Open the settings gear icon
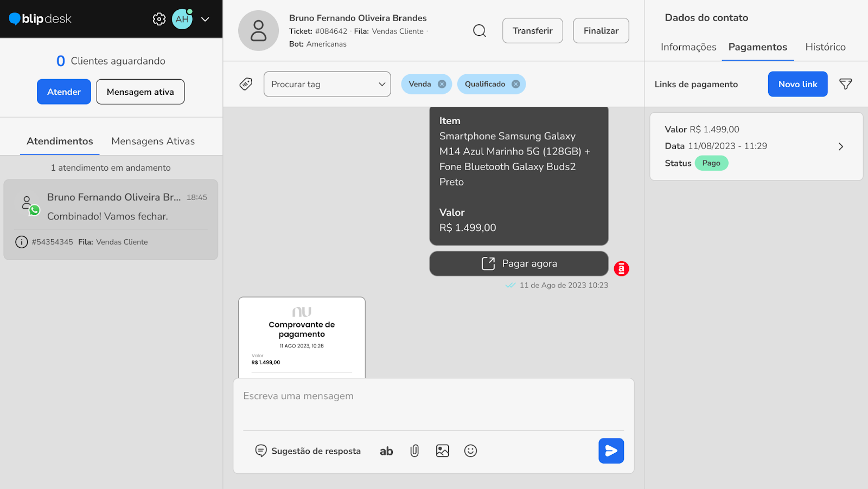The image size is (868, 489). point(159,19)
